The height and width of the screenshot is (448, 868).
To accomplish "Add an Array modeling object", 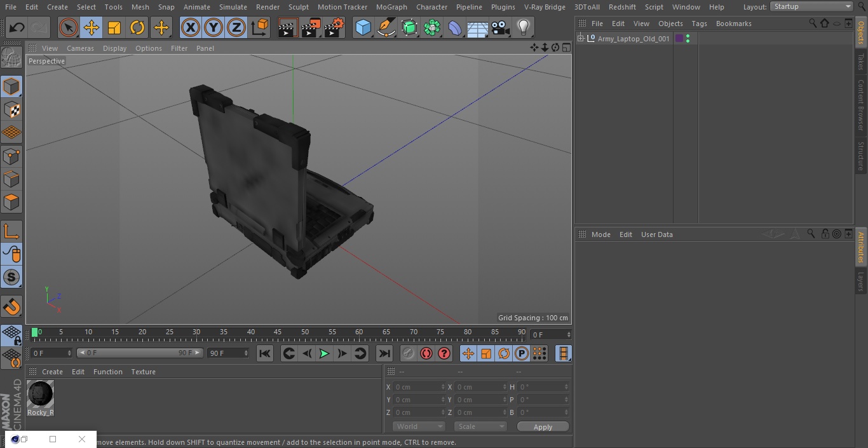I will pyautogui.click(x=432, y=27).
